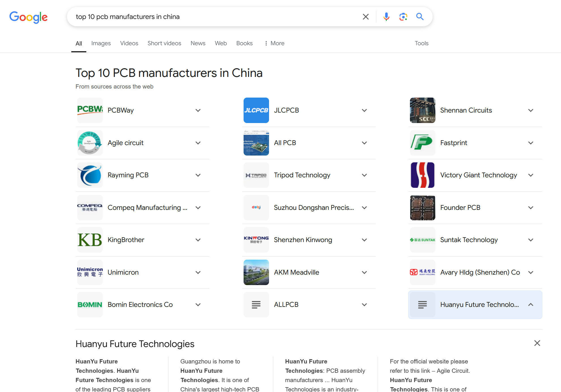Clear the search query with the X icon

tap(366, 17)
